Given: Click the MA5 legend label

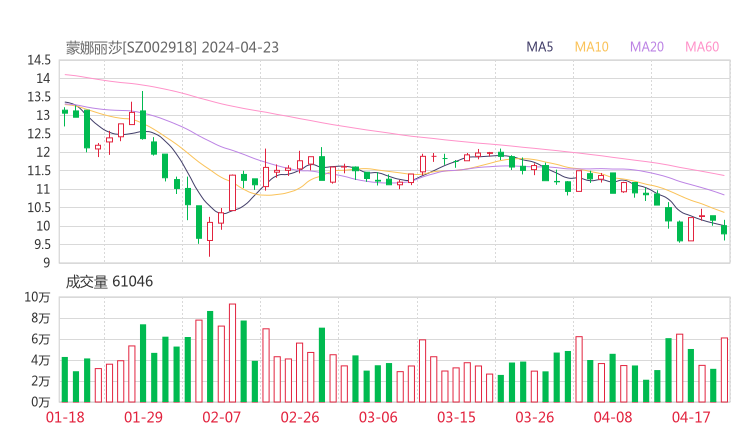Looking at the screenshot, I should click(x=539, y=47).
